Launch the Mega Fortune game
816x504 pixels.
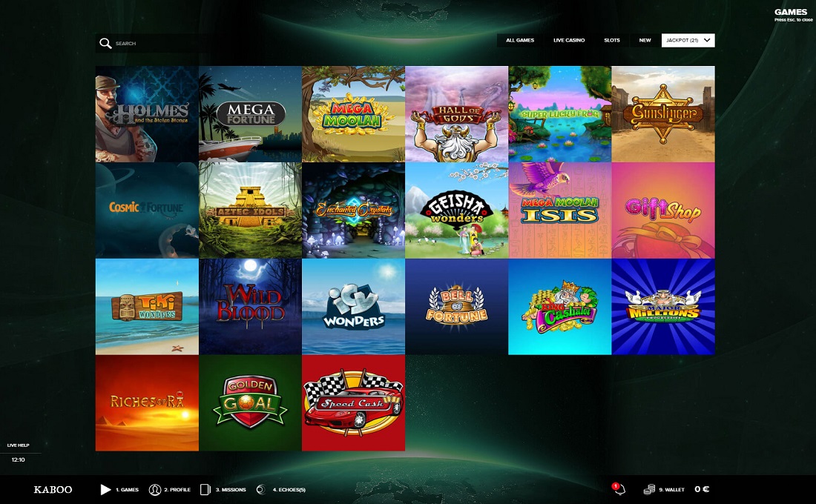pyautogui.click(x=250, y=114)
